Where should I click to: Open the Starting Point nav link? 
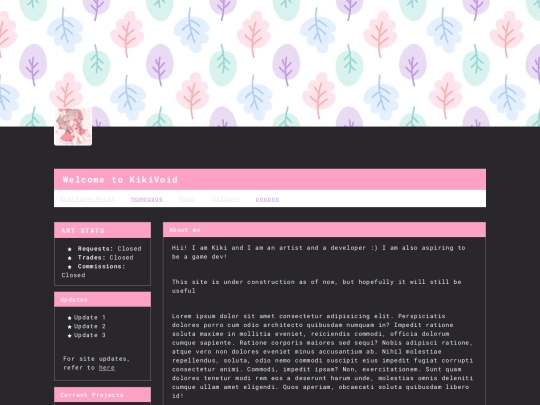87,199
